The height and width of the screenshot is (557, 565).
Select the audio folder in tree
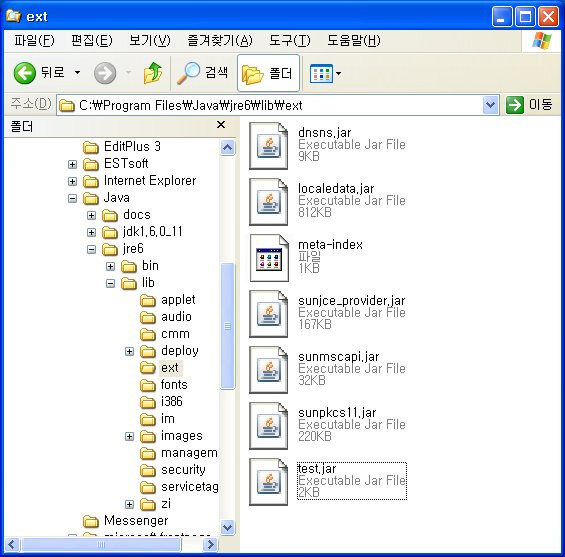(166, 317)
